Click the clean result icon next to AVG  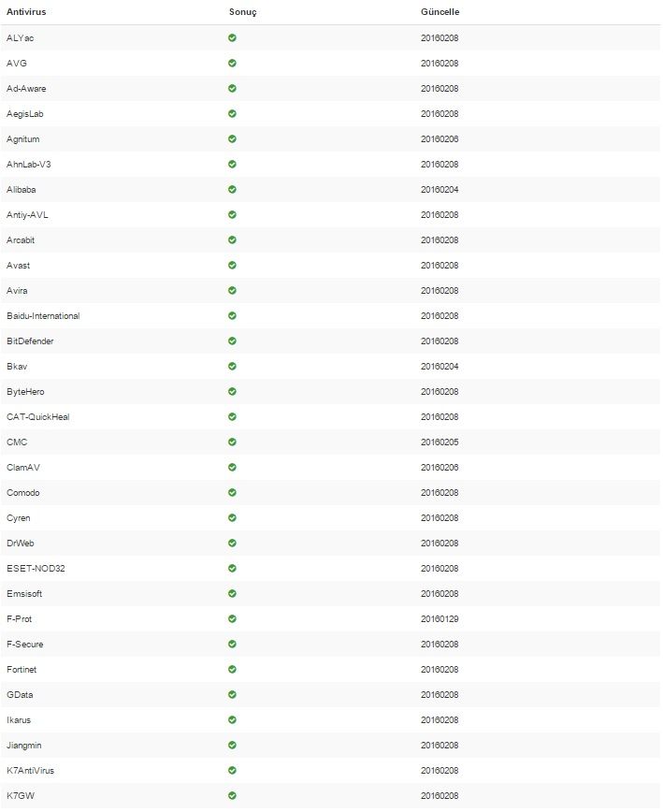tap(233, 64)
